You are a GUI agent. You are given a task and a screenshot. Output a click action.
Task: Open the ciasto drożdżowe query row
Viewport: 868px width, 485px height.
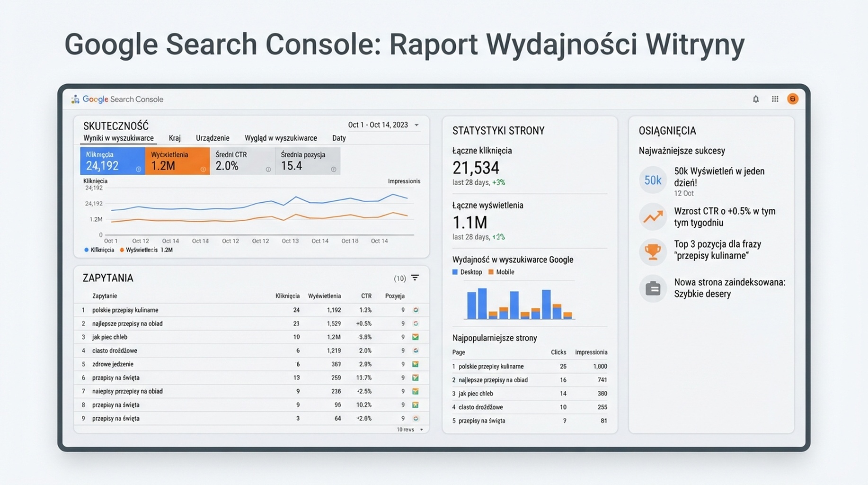[251, 350]
